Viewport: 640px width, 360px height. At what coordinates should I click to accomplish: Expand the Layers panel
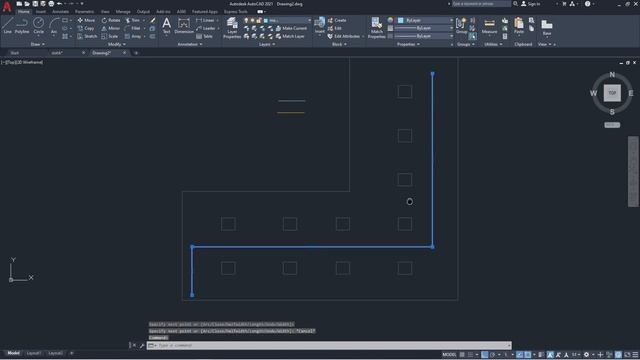[x=267, y=44]
